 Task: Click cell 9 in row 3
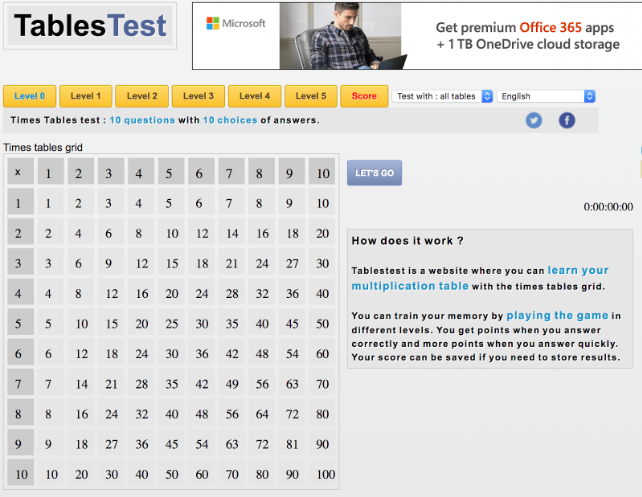111,262
